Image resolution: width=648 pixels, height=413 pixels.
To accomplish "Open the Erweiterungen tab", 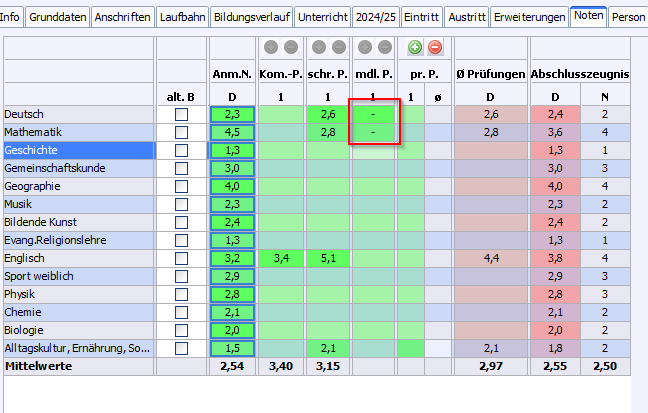I will [x=529, y=17].
